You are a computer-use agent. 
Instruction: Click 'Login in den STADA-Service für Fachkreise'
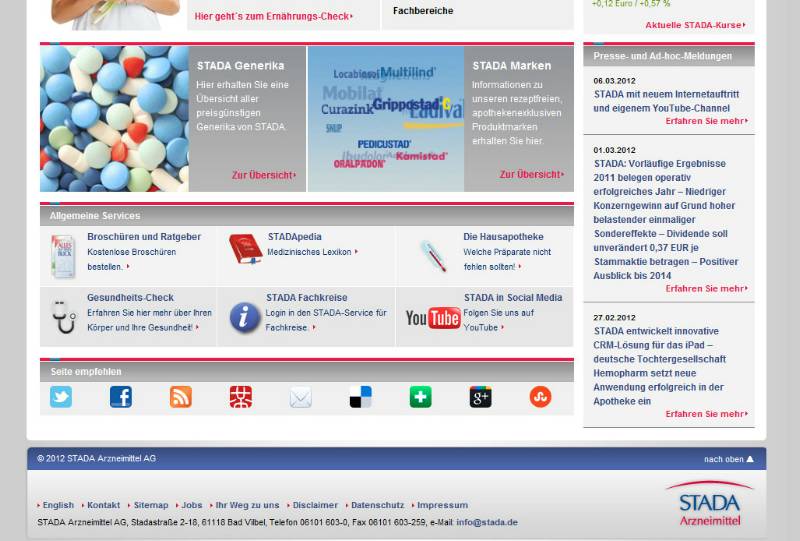tap(326, 320)
